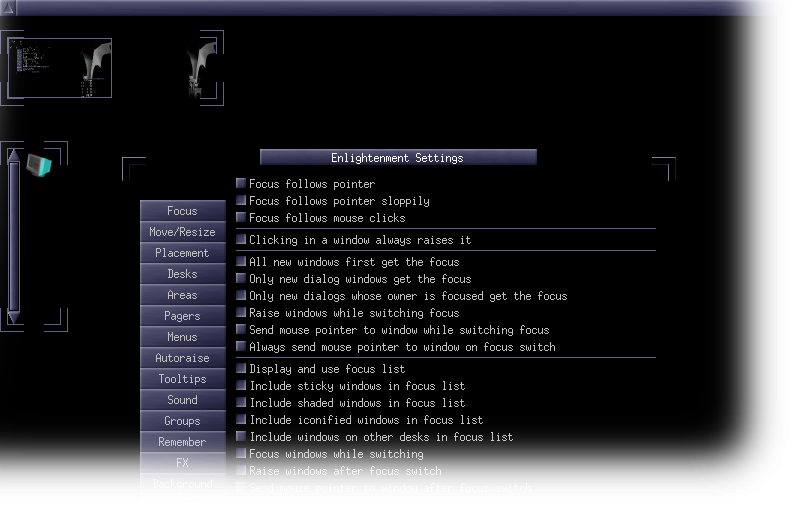The width and height of the screenshot is (800, 525).
Task: Click the top-left desktop drag bar arrow
Action: point(8,8)
